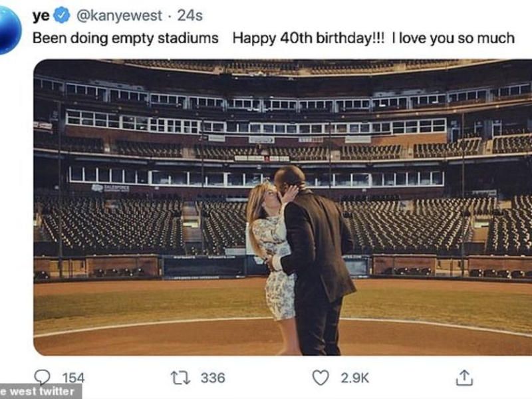Click the 336 retweets count
Image resolution: width=532 pixels, height=399 pixels.
tap(213, 378)
